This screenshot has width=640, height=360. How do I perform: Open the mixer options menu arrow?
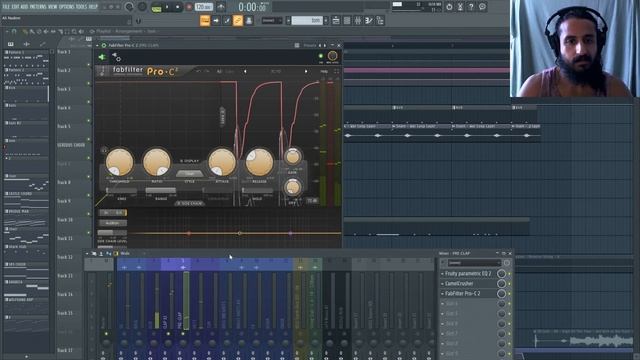click(87, 253)
